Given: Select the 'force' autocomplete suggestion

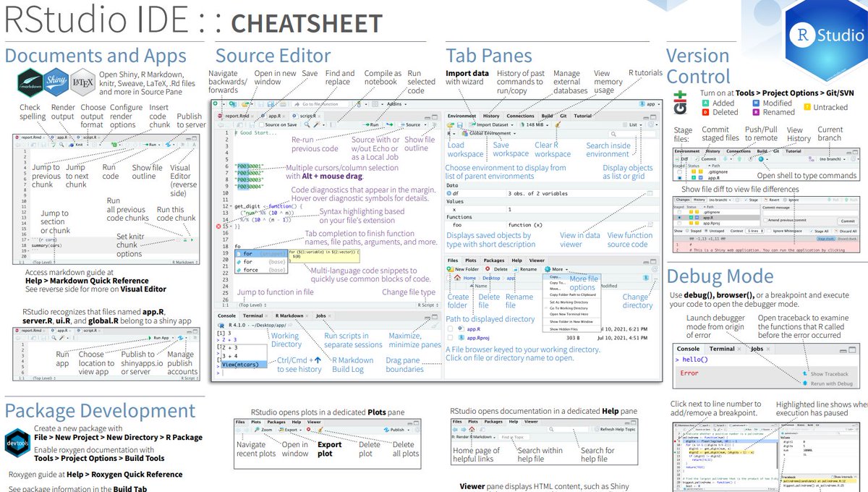Looking at the screenshot, I should (261, 270).
